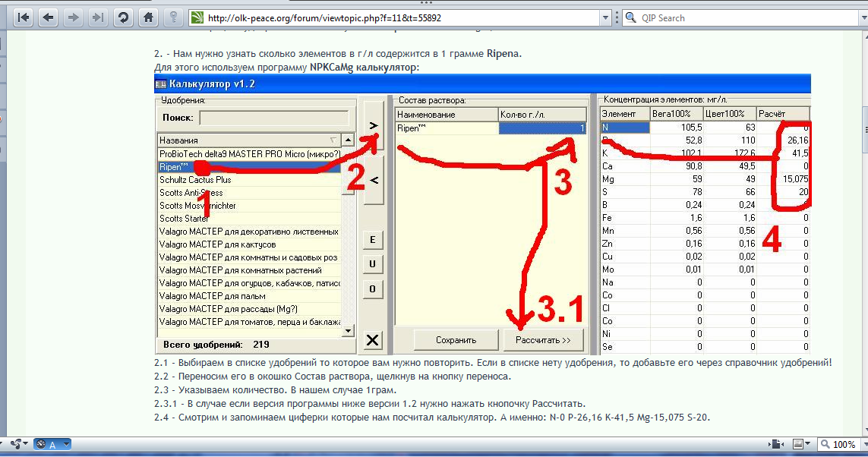Click Всего удобрений: 219 status text
868x457 pixels.
(x=216, y=345)
